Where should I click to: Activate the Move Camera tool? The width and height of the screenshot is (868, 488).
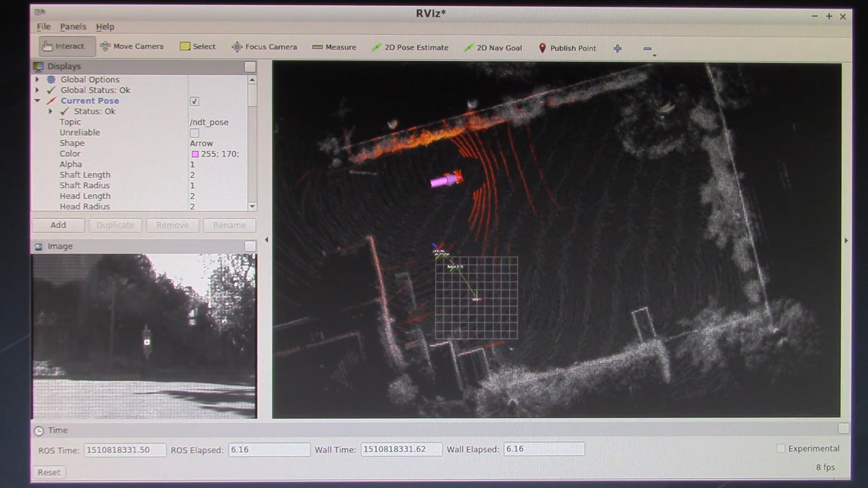(x=132, y=46)
